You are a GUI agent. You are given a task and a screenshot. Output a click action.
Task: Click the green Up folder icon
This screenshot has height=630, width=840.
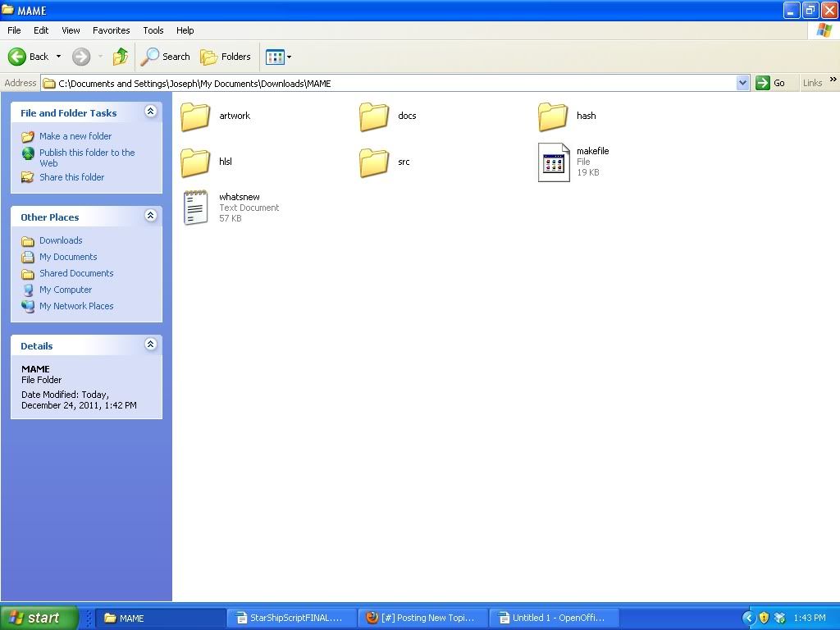pyautogui.click(x=120, y=57)
